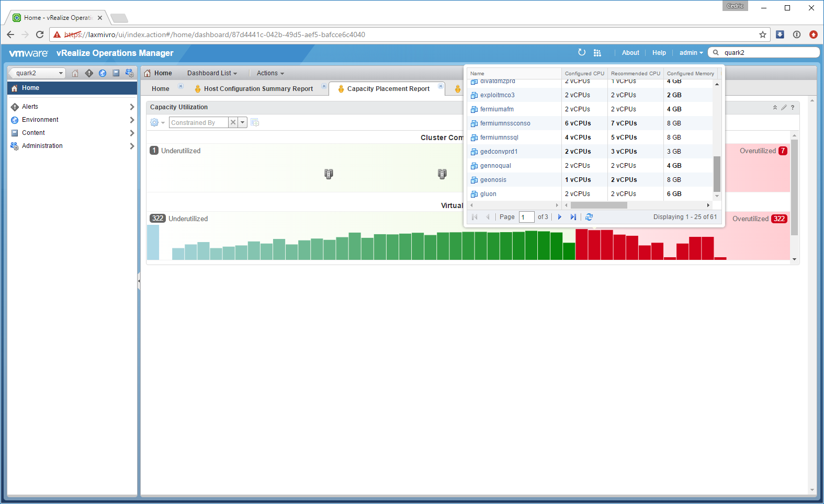Switch to Host Configuration Summary Report tab
Viewport: 824px width, 504px height.
click(x=258, y=89)
